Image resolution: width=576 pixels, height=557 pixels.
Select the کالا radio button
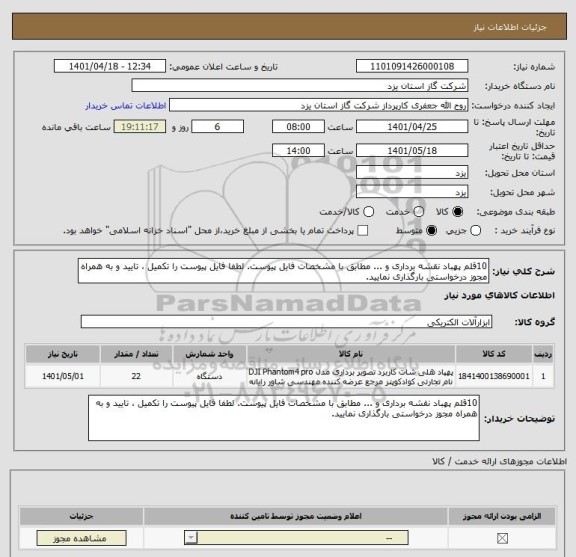click(458, 212)
